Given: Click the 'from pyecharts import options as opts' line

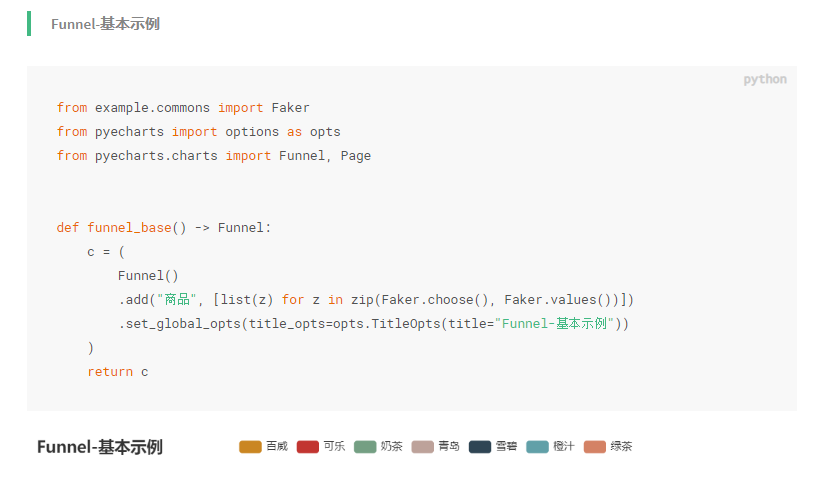Looking at the screenshot, I should 198,132.
